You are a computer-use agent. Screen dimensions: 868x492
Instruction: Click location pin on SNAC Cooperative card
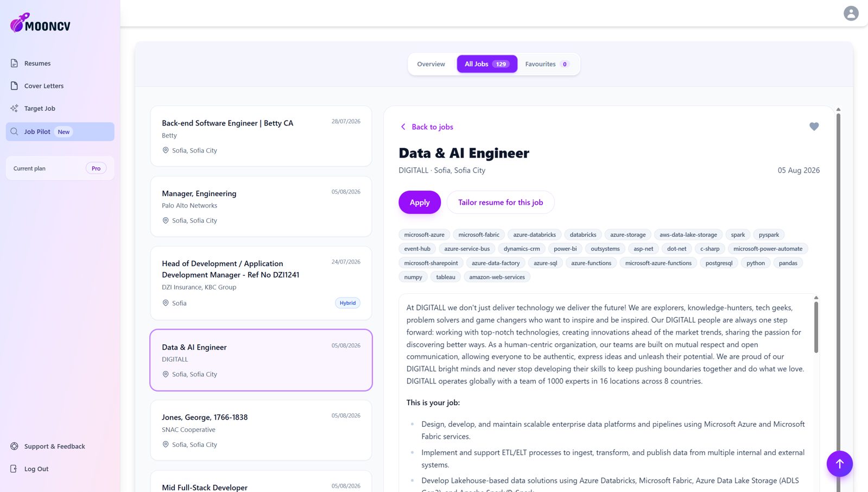pos(166,444)
